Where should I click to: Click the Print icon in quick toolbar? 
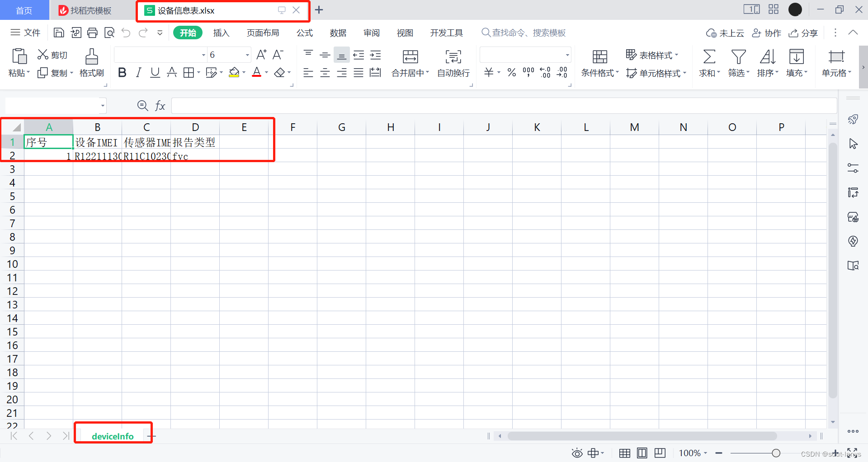(x=92, y=33)
